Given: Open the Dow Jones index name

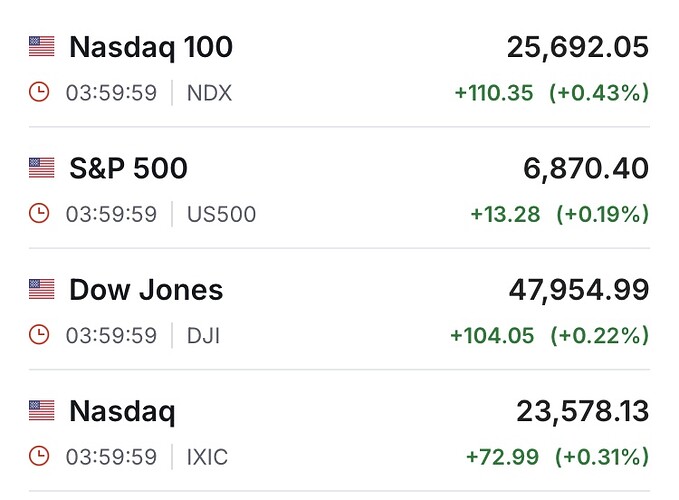Looking at the screenshot, I should pyautogui.click(x=146, y=290).
